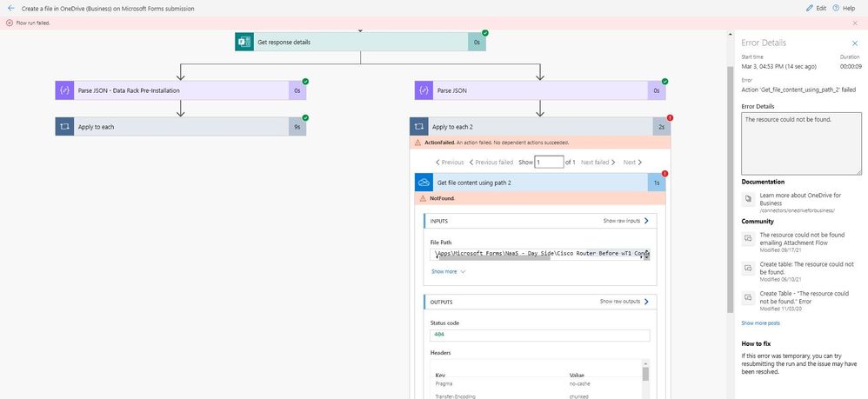This screenshot has width=868, height=399.
Task: Click the red error badge on Get file content
Action: coord(664,174)
